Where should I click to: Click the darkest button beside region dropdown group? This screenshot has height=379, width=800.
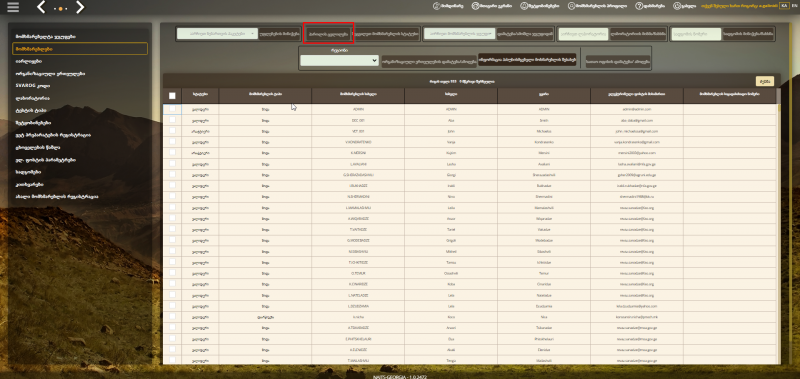pyautogui.click(x=527, y=60)
